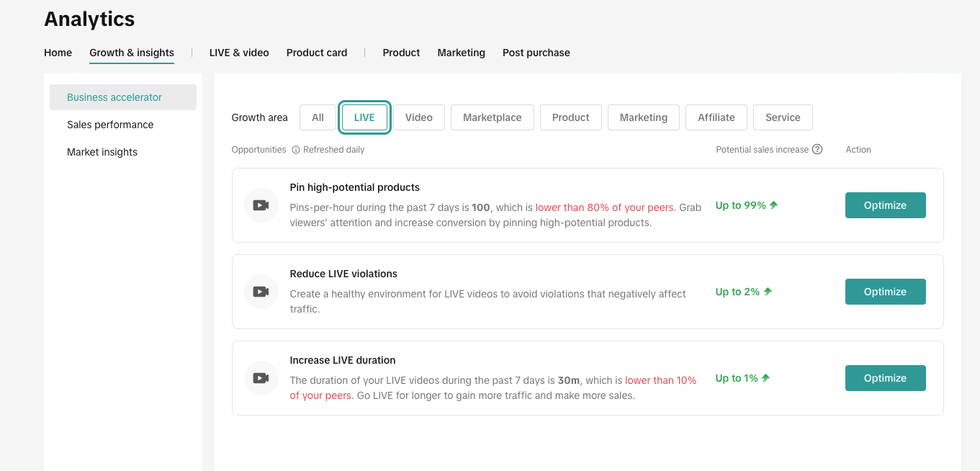The image size is (980, 471).
Task: Click the video icon for Pin high-potential products
Action: [x=261, y=205]
